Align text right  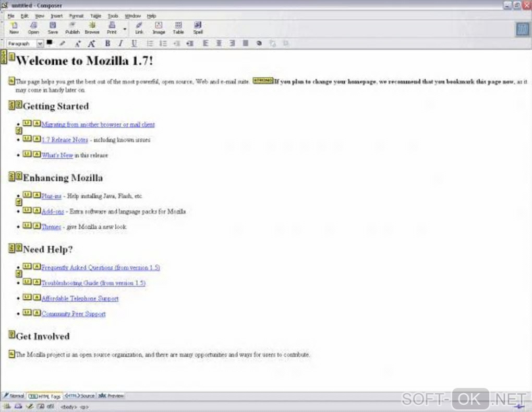coord(232,43)
